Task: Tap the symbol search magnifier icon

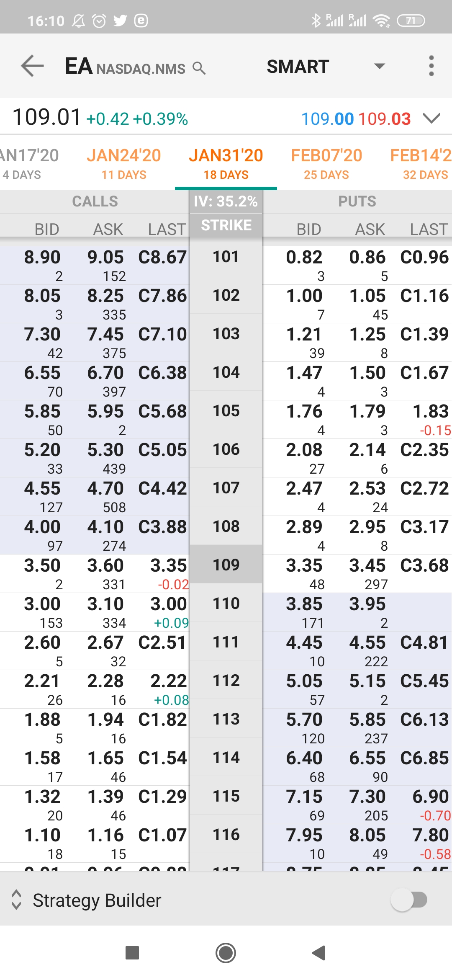Action: [199, 68]
